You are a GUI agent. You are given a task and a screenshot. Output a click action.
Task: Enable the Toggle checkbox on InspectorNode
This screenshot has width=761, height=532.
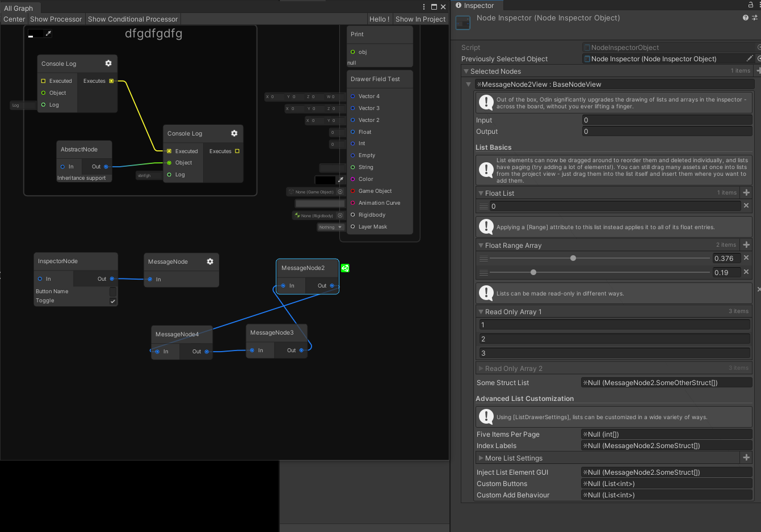click(112, 300)
